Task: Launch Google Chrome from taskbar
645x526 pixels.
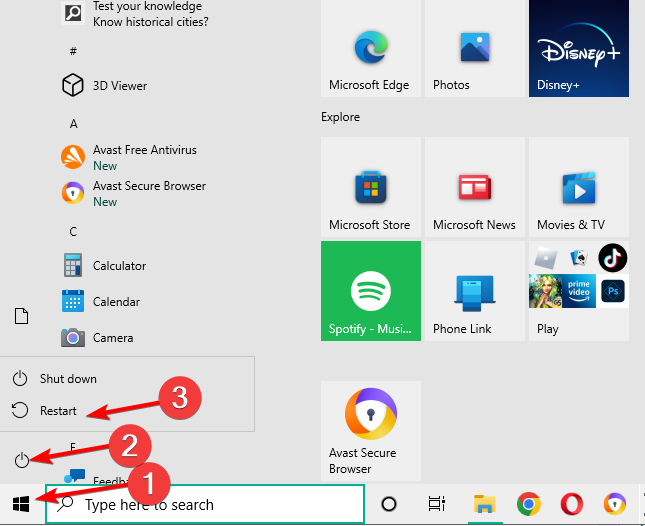Action: point(529,504)
